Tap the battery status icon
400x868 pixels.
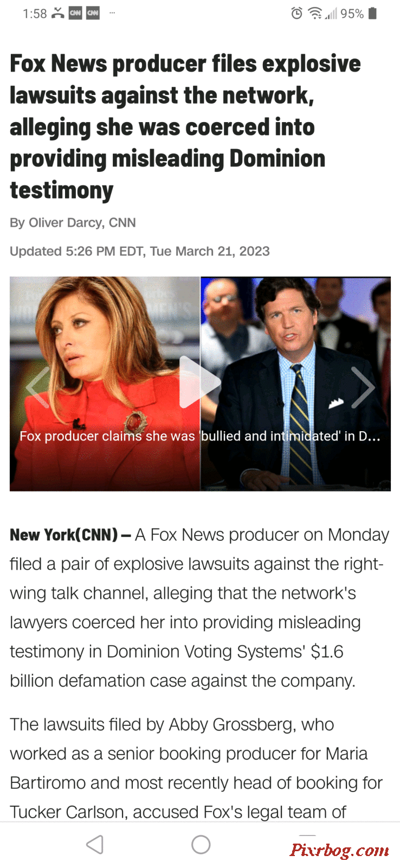(x=372, y=14)
